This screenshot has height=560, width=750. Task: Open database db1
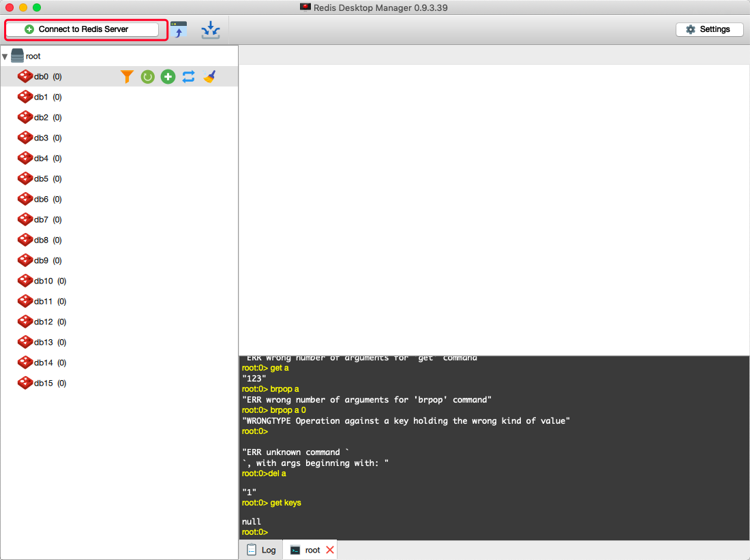[41, 97]
